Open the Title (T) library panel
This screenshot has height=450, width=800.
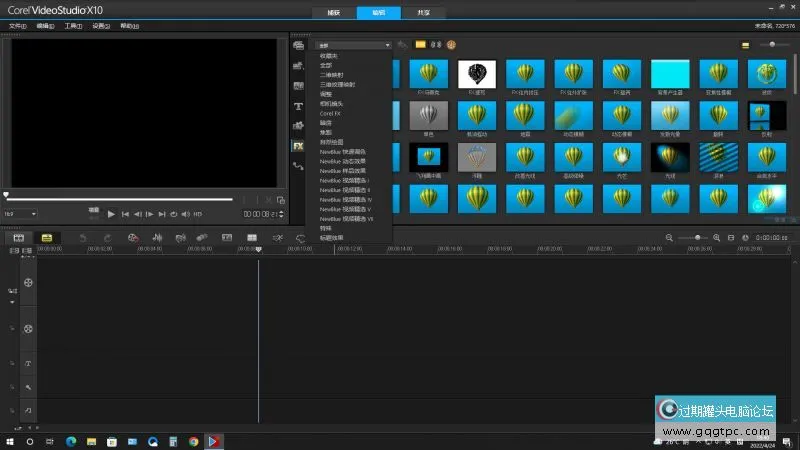coord(298,105)
